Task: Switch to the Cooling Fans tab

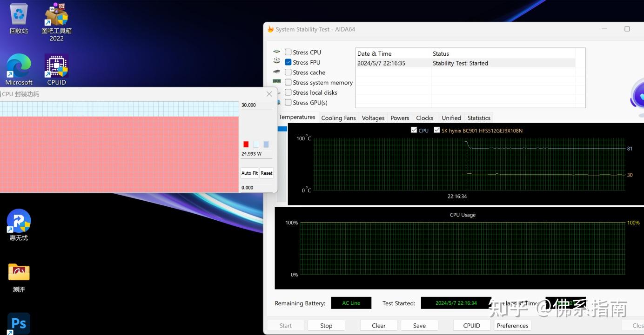Action: click(338, 118)
